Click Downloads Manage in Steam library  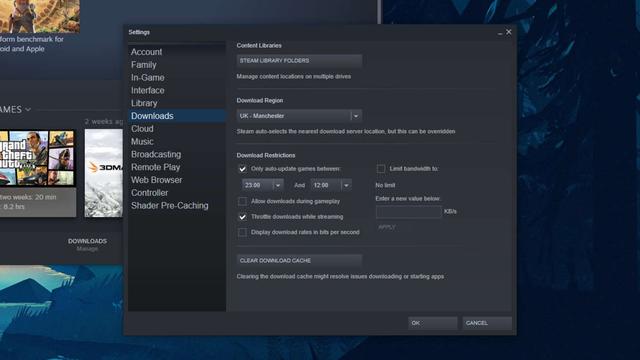[x=87, y=244]
